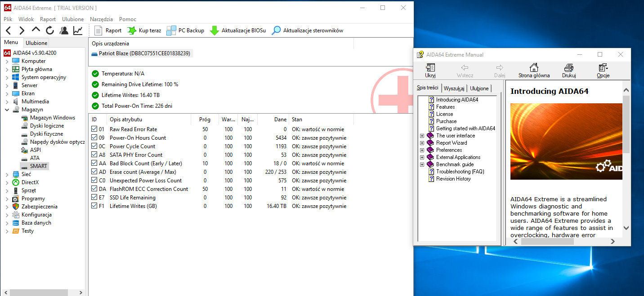Click Ukryj icon in Manual window
The width and height of the screenshot is (644, 296).
coord(430,71)
